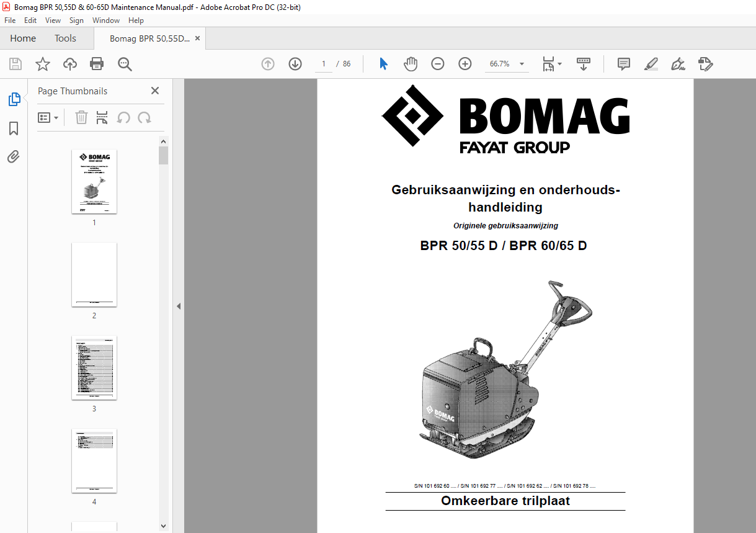The height and width of the screenshot is (533, 756).
Task: Zoom in with plus icon
Action: 465,64
